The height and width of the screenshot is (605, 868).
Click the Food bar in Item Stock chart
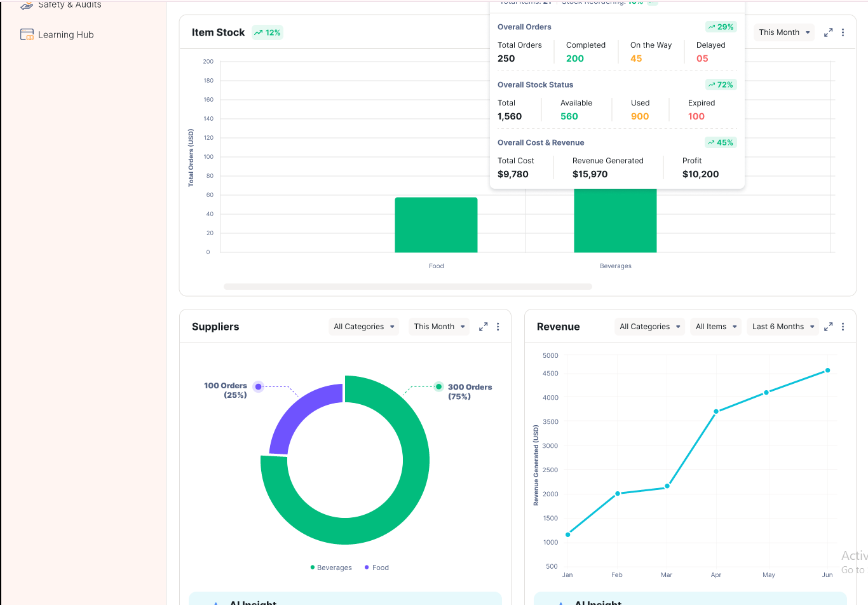[436, 225]
